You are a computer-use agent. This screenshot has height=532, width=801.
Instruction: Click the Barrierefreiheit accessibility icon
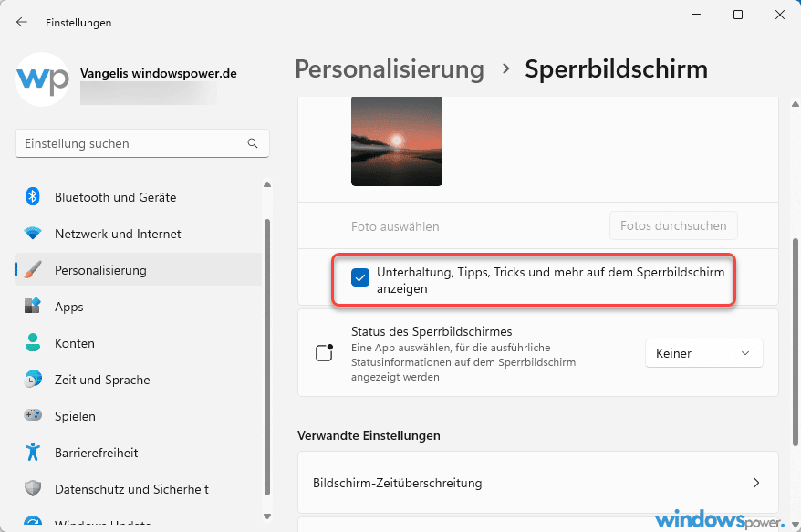coord(33,452)
